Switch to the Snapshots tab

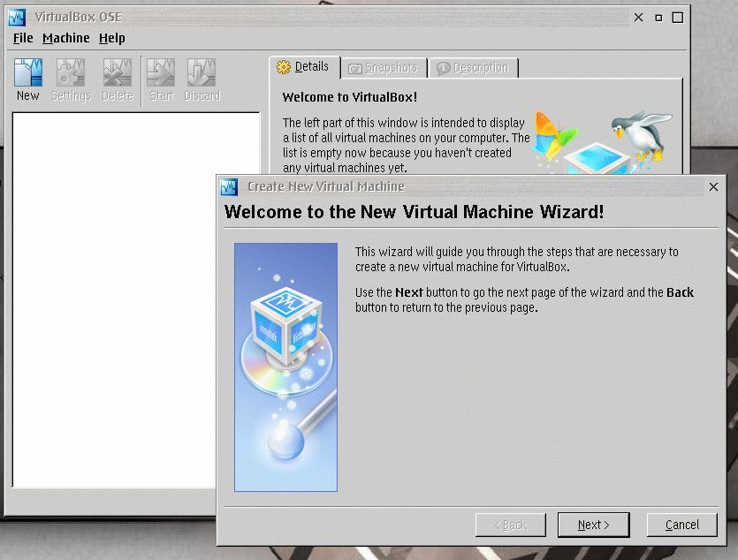click(x=384, y=68)
